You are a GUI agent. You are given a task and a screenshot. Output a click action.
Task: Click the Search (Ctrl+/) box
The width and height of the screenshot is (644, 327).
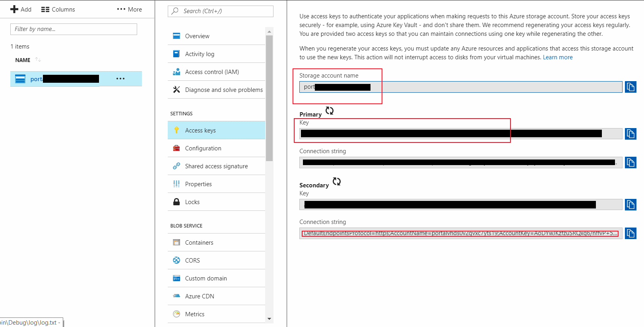pos(221,11)
